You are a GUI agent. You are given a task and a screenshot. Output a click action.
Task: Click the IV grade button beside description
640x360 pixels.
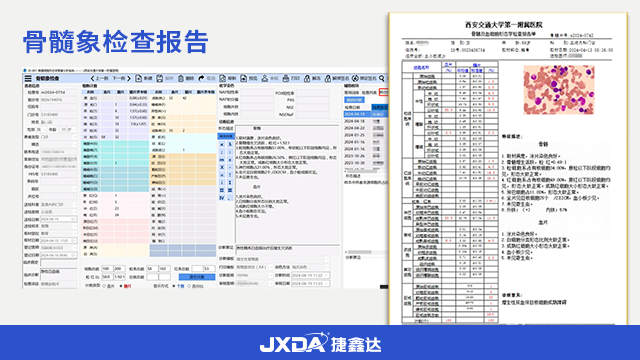[222, 198]
